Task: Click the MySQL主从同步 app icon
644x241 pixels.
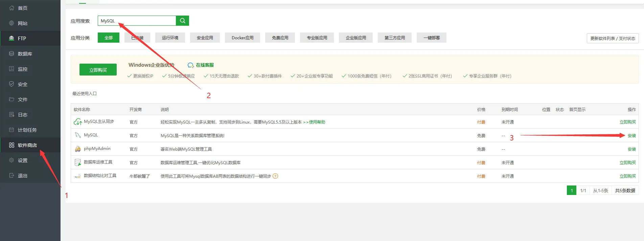Action: [78, 122]
